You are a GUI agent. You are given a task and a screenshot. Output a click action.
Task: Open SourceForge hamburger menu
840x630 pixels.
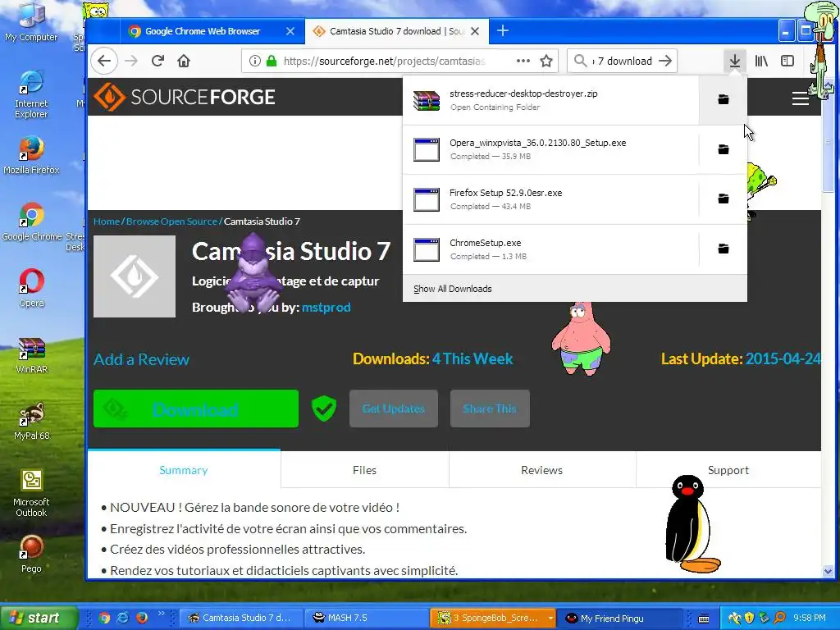(x=801, y=98)
